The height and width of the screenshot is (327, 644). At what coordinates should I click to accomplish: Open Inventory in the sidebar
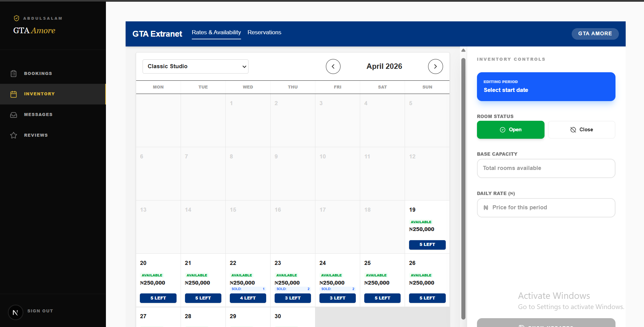click(53, 94)
